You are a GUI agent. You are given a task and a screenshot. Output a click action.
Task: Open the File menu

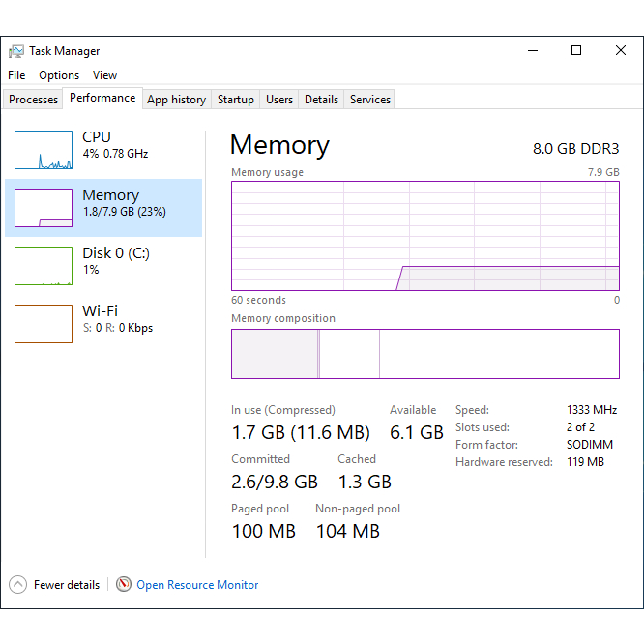[16, 75]
